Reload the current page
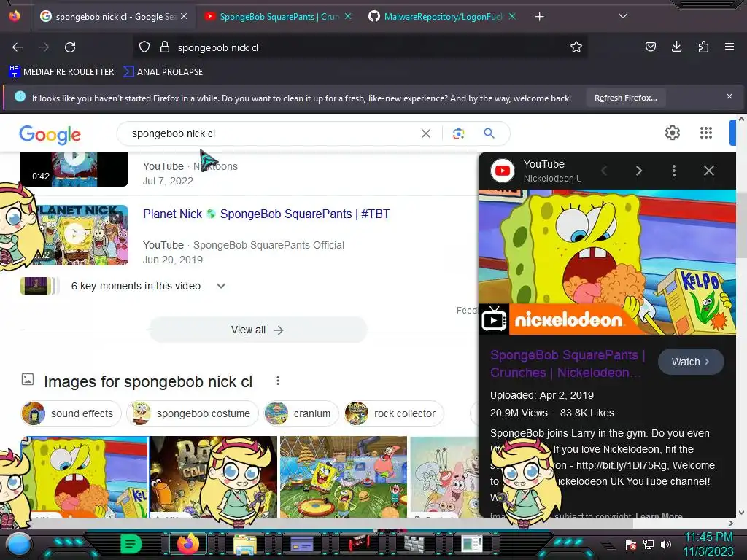 click(x=70, y=47)
